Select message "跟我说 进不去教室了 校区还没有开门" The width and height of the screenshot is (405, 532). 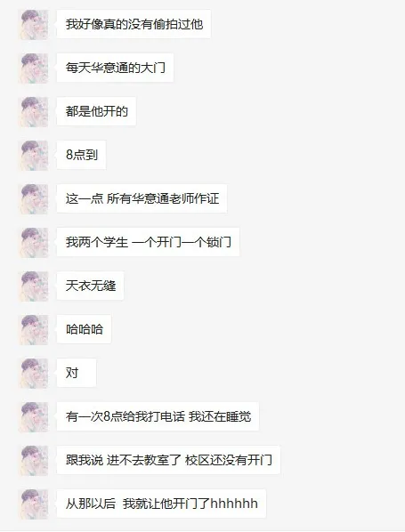168,460
